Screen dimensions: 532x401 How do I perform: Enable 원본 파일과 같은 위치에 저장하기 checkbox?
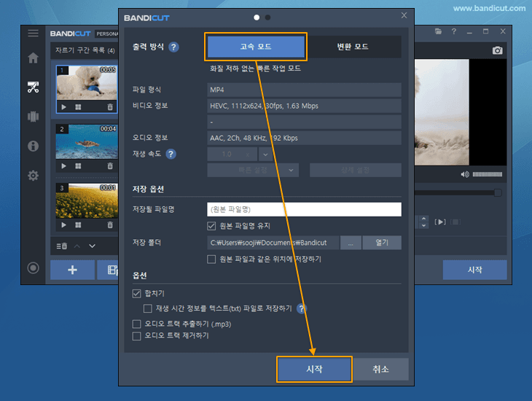[x=211, y=260]
